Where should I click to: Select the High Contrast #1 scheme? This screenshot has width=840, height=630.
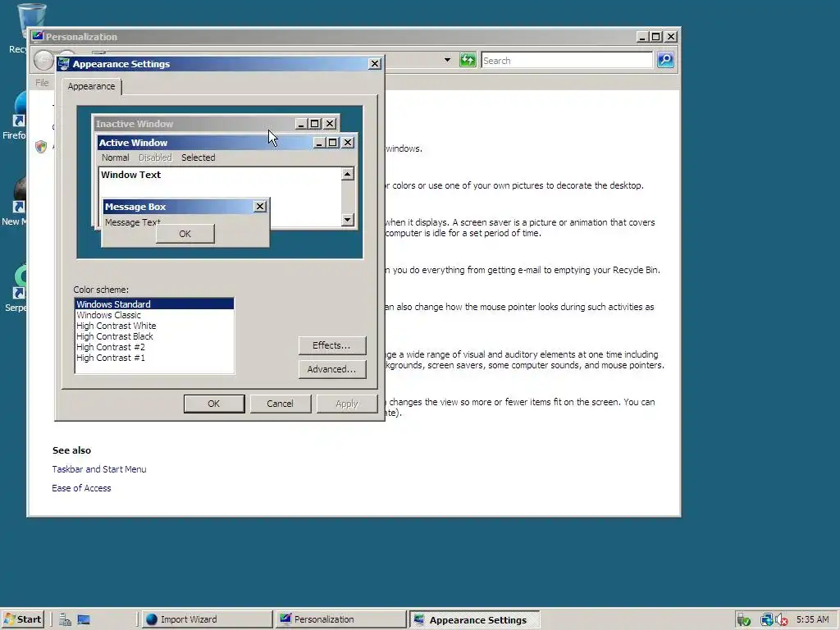(154, 358)
